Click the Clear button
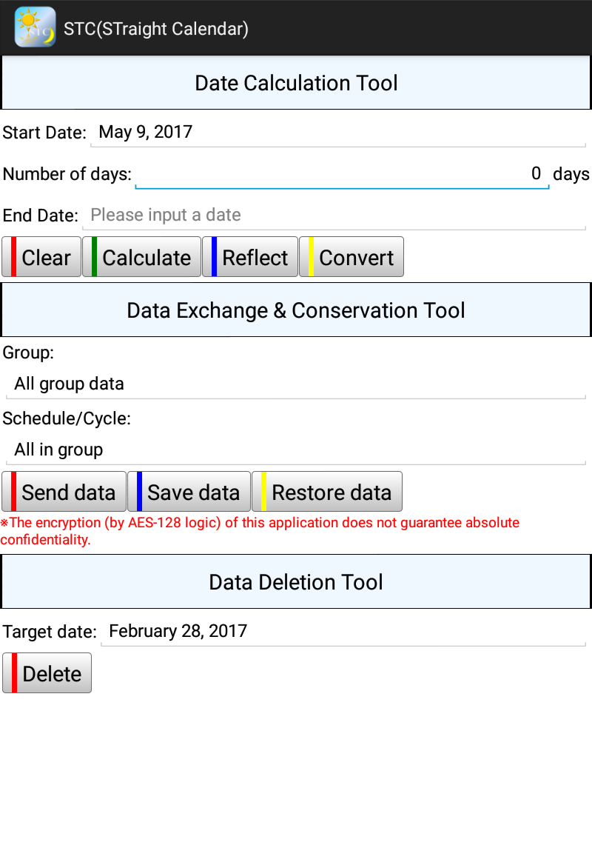Screen dimensions: 592x868 [x=41, y=257]
